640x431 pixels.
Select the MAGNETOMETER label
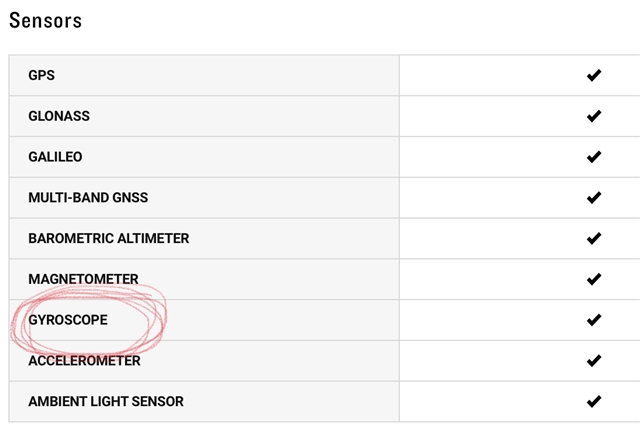(83, 279)
